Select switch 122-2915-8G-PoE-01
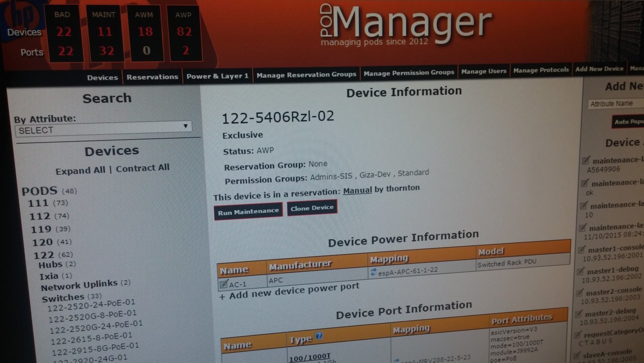 pos(95,349)
